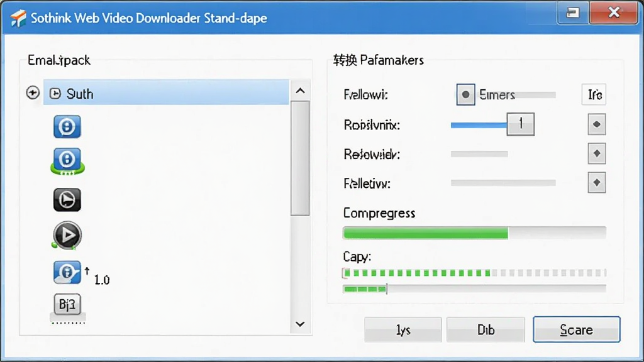
Task: Click the 1ys button
Action: click(403, 329)
